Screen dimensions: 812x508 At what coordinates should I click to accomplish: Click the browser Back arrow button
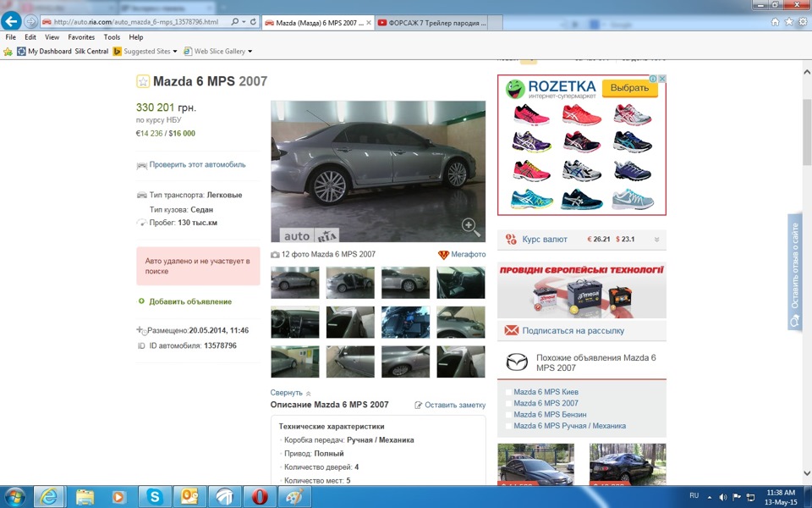pyautogui.click(x=11, y=22)
